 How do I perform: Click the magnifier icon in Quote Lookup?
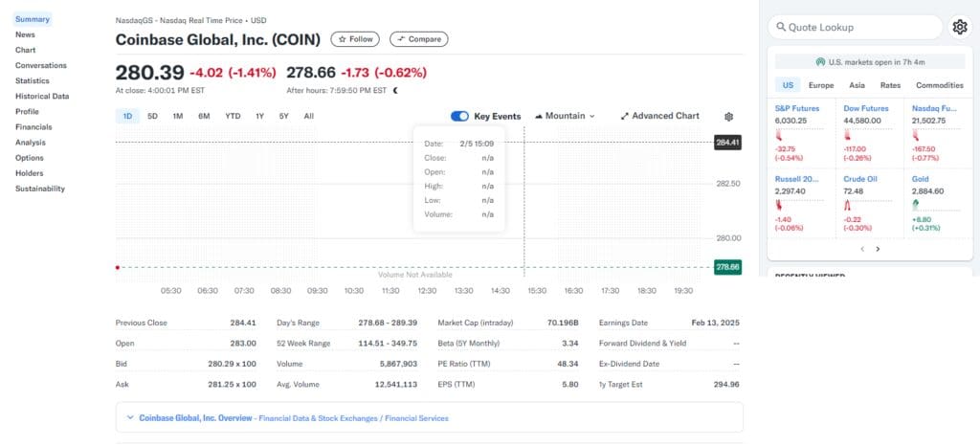(x=781, y=27)
